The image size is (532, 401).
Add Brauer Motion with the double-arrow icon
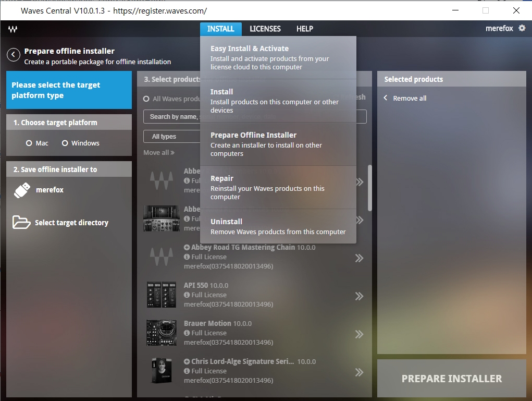359,334
